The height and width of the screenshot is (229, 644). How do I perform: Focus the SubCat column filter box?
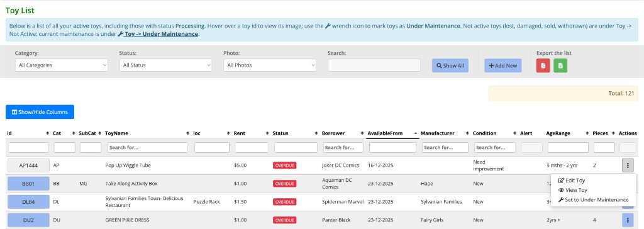tap(91, 147)
